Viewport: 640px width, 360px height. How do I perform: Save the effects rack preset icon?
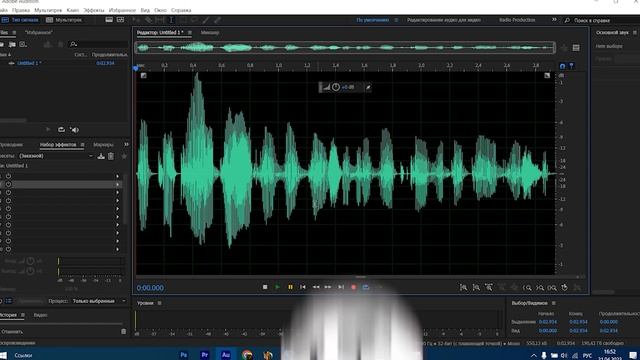(101, 156)
